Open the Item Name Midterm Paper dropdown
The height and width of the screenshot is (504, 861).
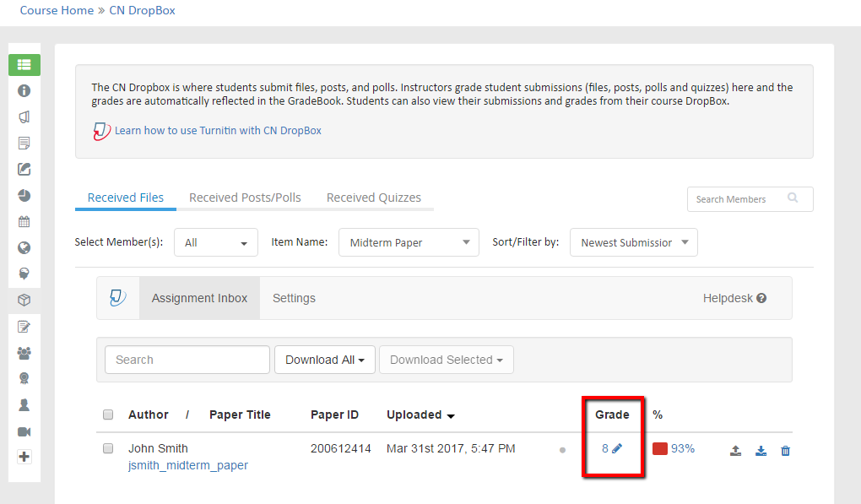click(409, 242)
